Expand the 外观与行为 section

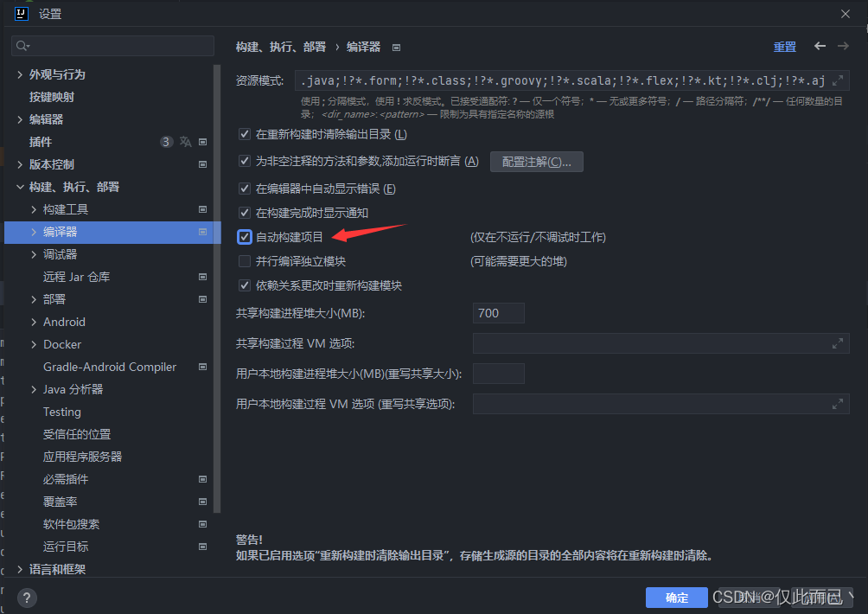(x=19, y=74)
